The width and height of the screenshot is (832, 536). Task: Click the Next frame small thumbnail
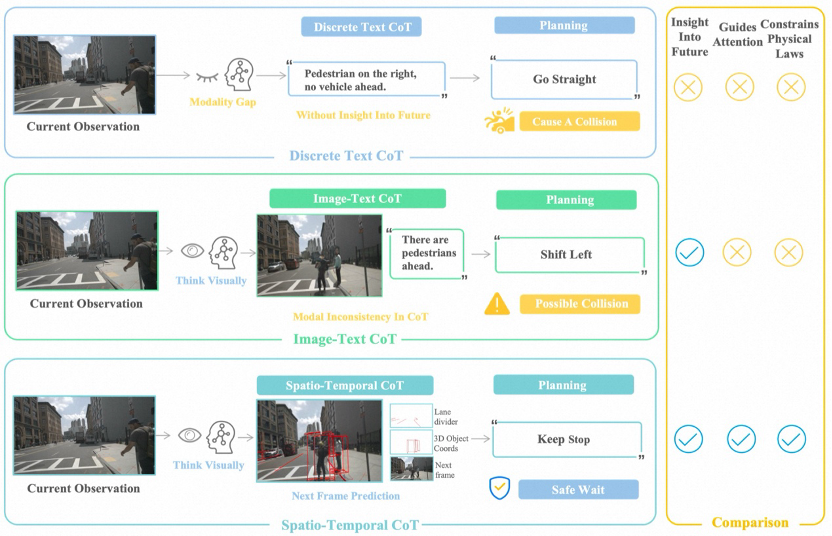(x=412, y=469)
